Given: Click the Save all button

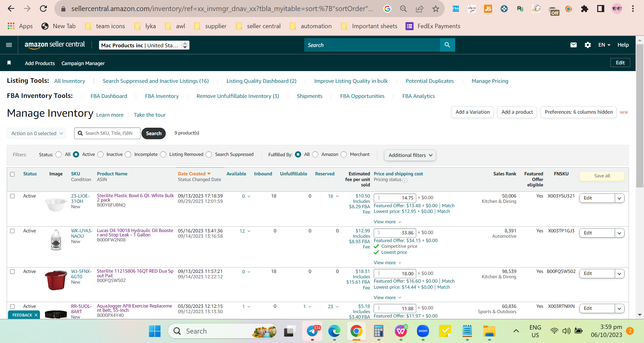Looking at the screenshot, I should pos(602,176).
